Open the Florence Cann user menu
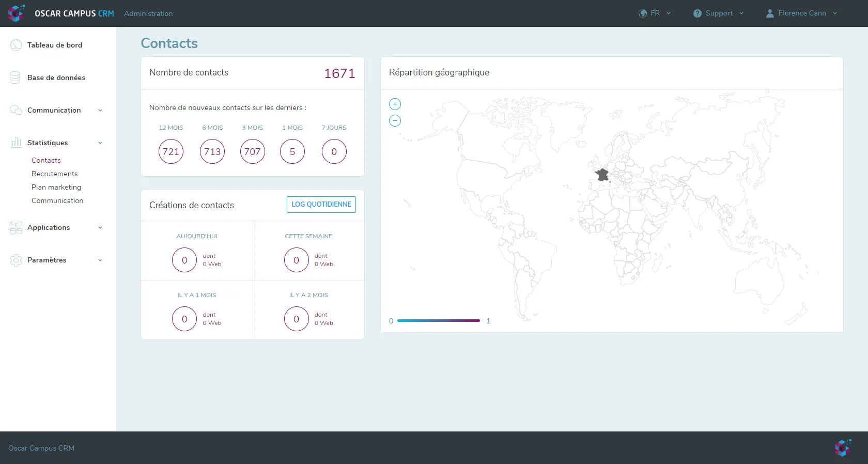This screenshot has height=464, width=868. (x=801, y=13)
